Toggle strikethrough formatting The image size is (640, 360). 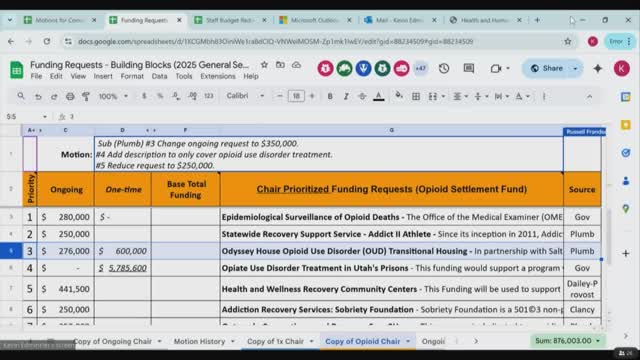click(362, 96)
